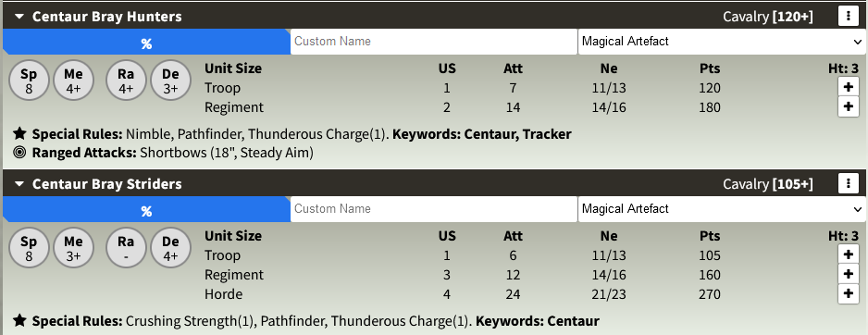Open the Centaur Bray Hunters kebab menu
This screenshot has width=868, height=335.
pyautogui.click(x=848, y=16)
